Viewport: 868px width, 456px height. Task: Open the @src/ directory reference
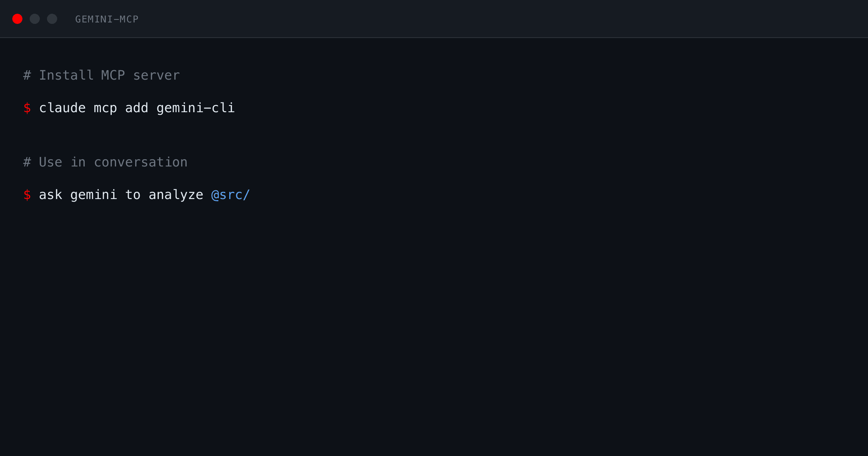(x=230, y=194)
